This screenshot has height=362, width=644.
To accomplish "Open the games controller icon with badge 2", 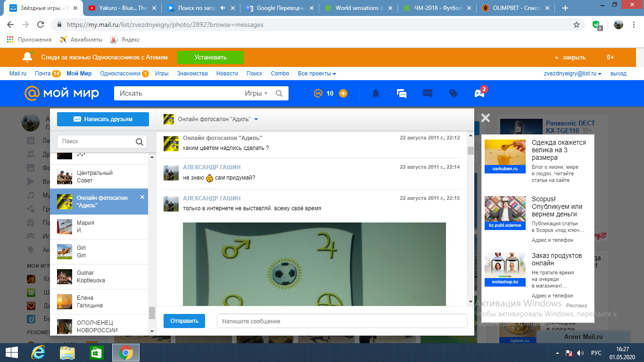I will click(479, 93).
